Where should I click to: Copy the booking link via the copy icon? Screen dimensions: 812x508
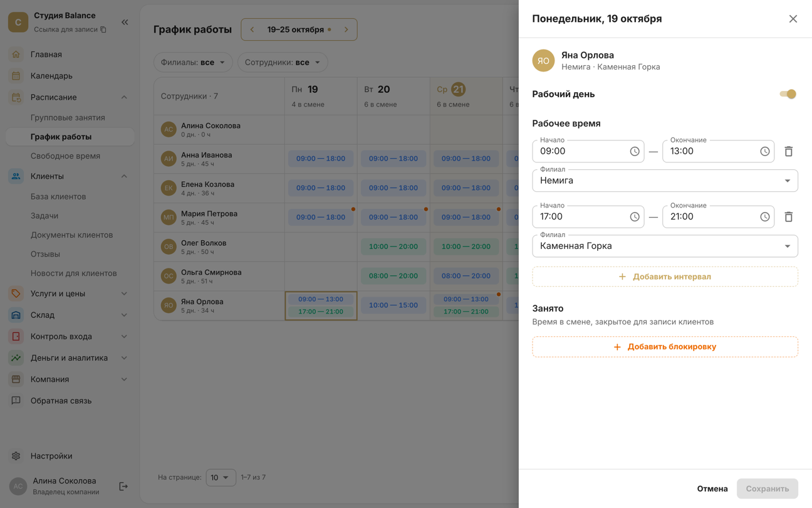[x=103, y=29]
